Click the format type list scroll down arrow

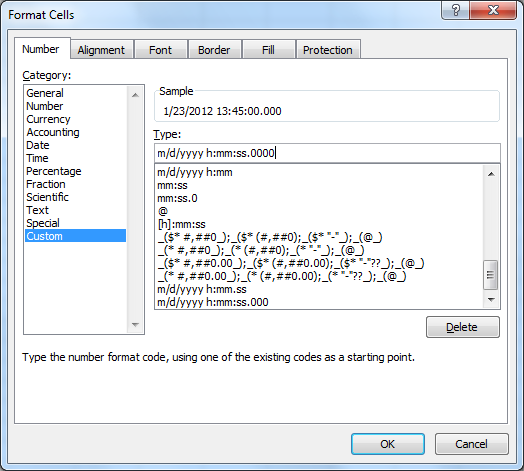click(x=491, y=300)
